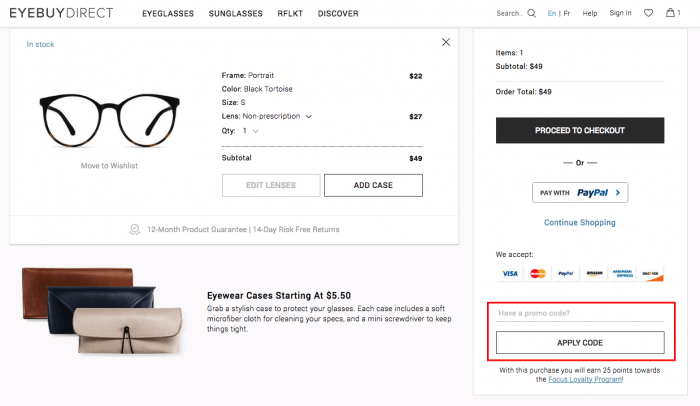This screenshot has width=700, height=406.
Task: Click the Mastercard payment icon
Action: coord(538,273)
